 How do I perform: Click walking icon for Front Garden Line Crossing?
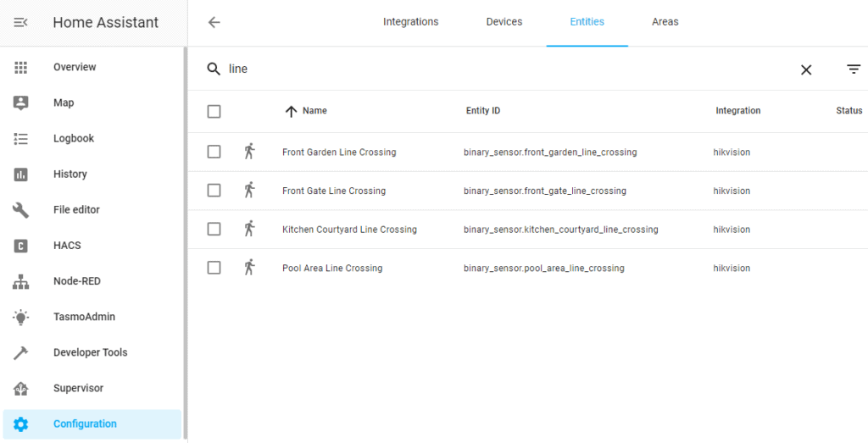coord(250,152)
